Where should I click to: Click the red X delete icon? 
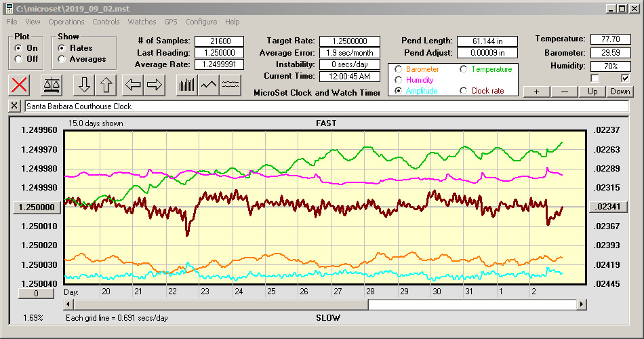coord(19,85)
